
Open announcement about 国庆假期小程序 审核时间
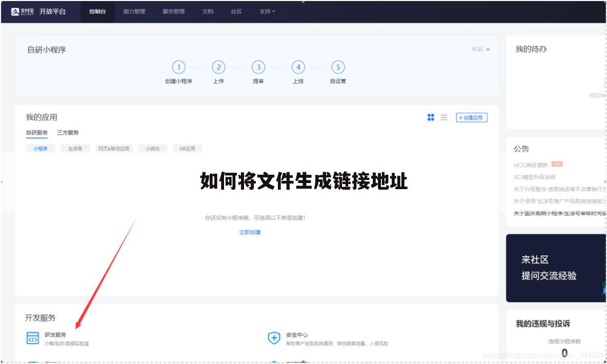pyautogui.click(x=560, y=213)
